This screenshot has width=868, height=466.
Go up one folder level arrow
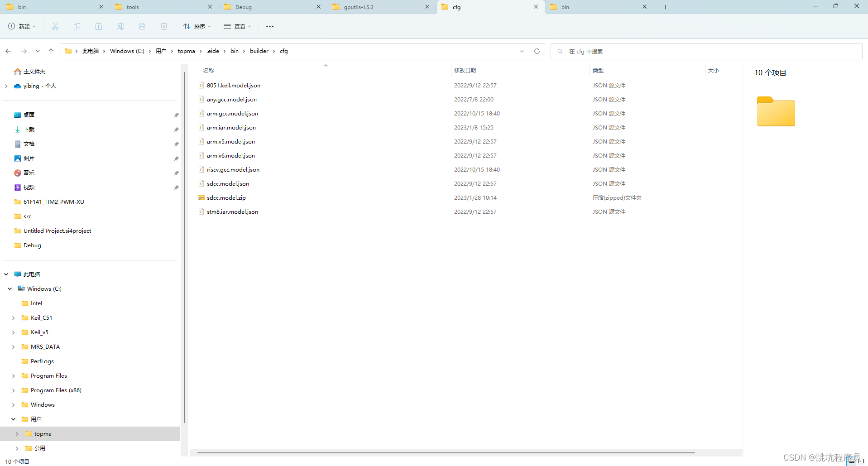coord(51,51)
